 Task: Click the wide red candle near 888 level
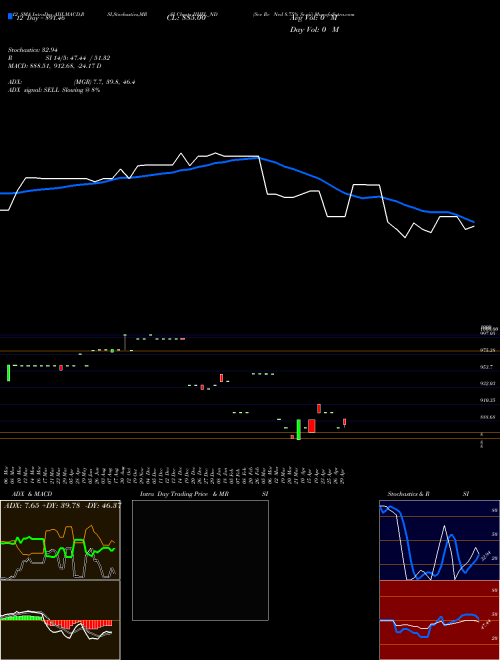(x=312, y=426)
